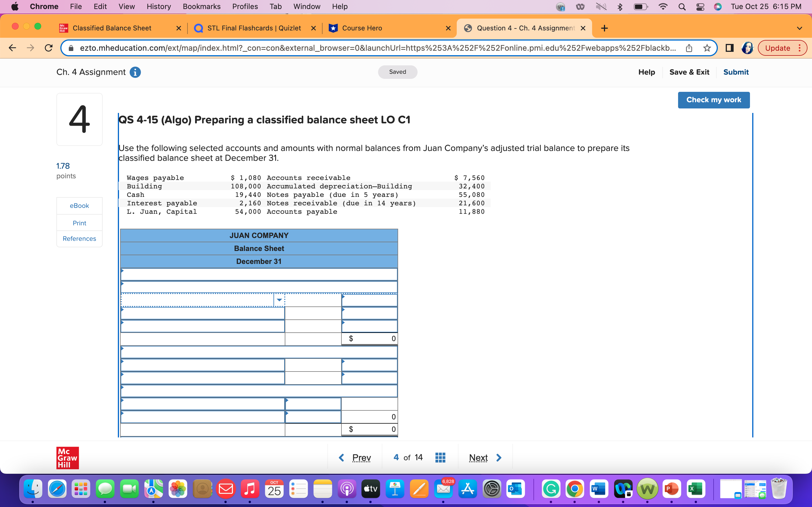This screenshot has height=507, width=812.
Task: Open the eBook link in the sidebar
Action: tap(79, 206)
